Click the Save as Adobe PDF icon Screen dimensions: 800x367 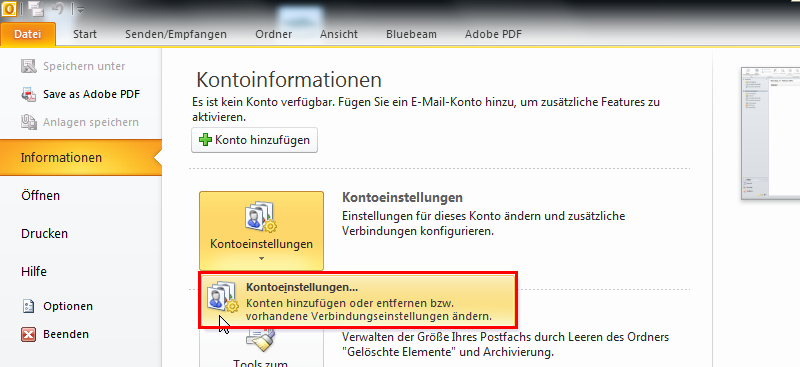pos(29,94)
